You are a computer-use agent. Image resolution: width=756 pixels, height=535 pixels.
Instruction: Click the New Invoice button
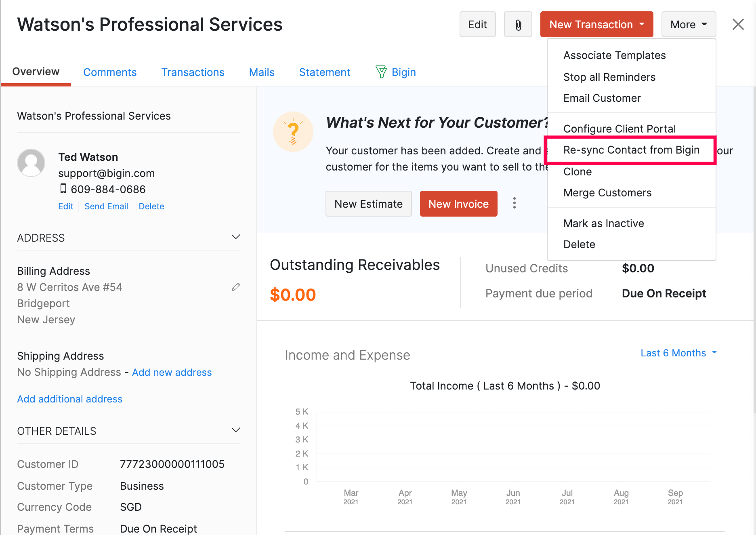[x=458, y=204]
